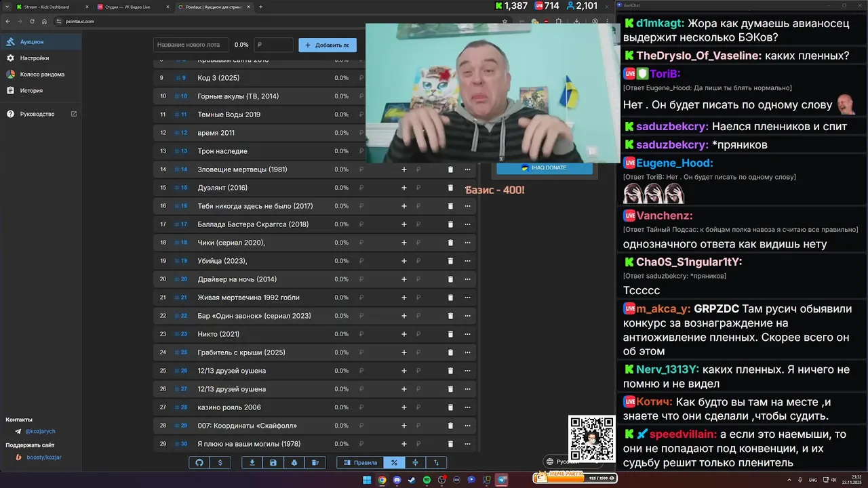Open more options for Чики (сериал 2020)

[467, 243]
